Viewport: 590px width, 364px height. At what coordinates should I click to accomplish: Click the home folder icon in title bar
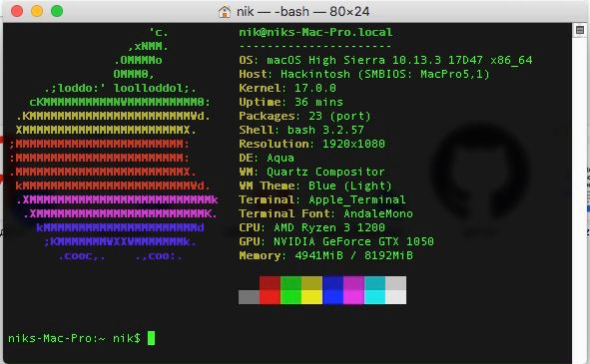click(225, 12)
